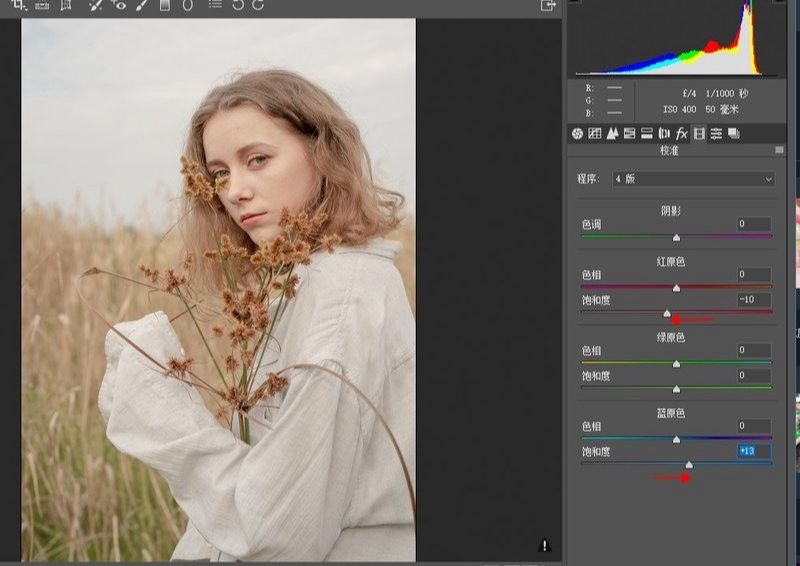Click the 蓝原色 饱和度 +13 value field
This screenshot has height=566, width=800.
pos(754,451)
